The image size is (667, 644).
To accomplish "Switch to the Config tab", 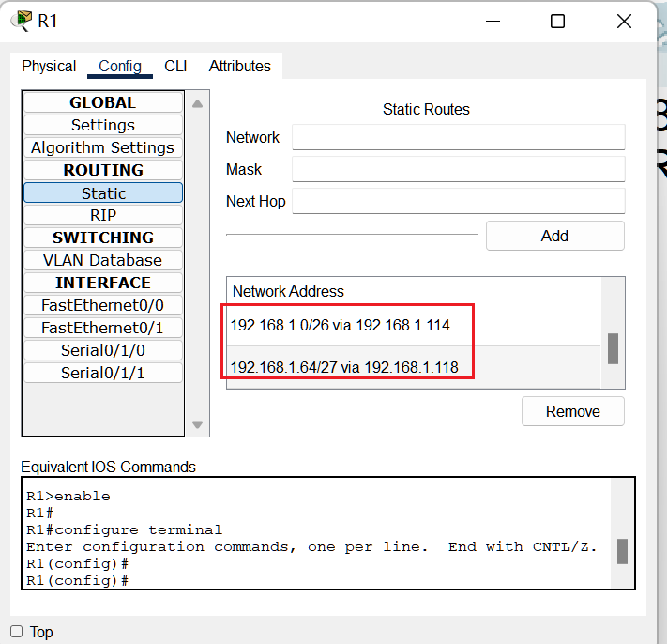I will tap(120, 67).
